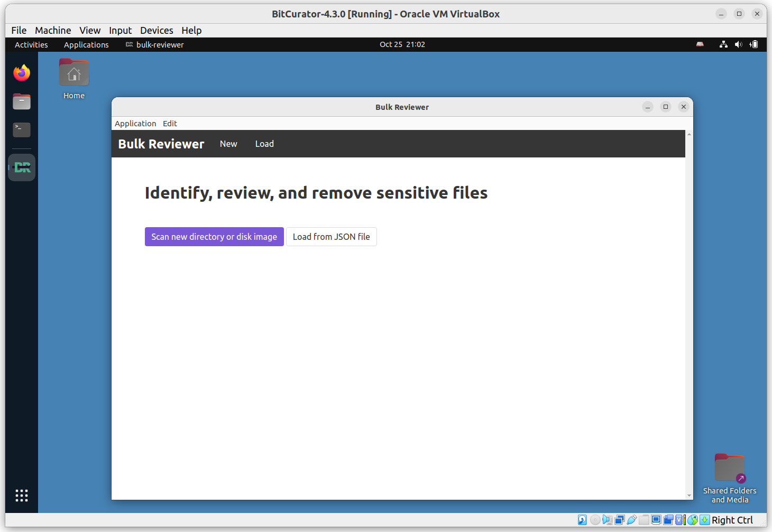This screenshot has width=772, height=532.
Task: Open the Files manager in dock
Action: click(x=22, y=101)
